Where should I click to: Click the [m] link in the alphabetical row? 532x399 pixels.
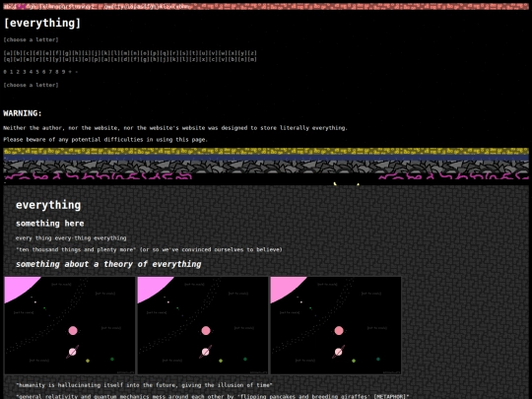[125, 53]
